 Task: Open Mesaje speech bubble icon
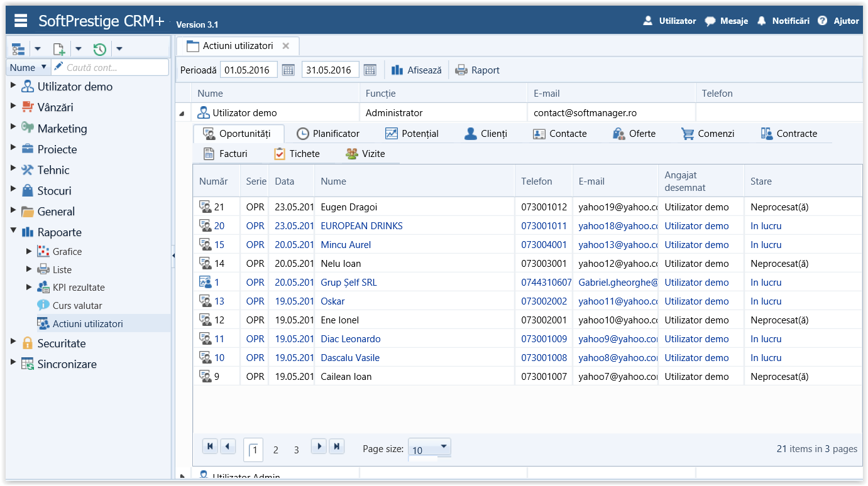point(710,21)
